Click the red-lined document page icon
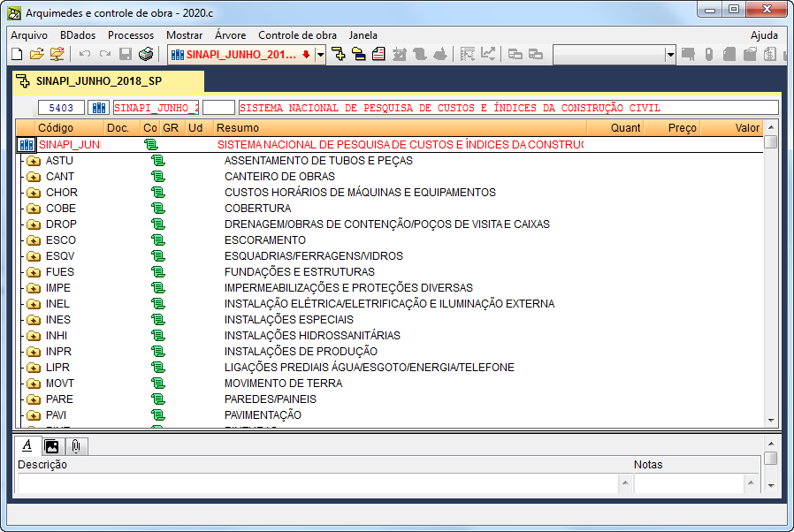Image resolution: width=794 pixels, height=532 pixels. click(x=378, y=54)
